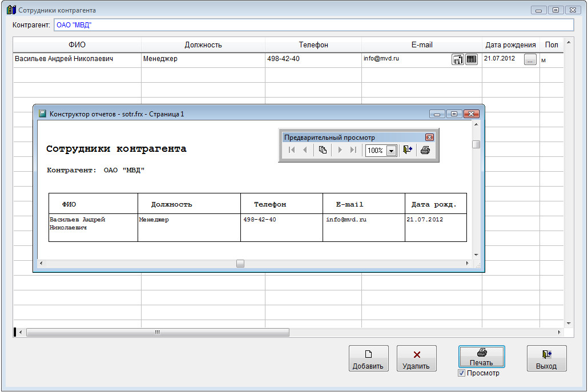Select the cell Васильев Андрей Николаевич
The height and width of the screenshot is (392, 588).
77,60
